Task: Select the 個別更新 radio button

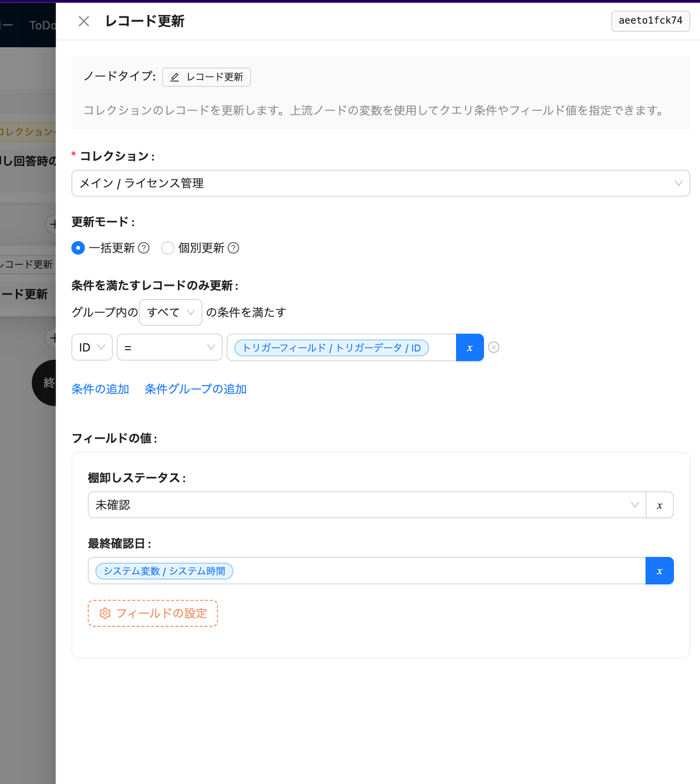Action: pyautogui.click(x=168, y=248)
